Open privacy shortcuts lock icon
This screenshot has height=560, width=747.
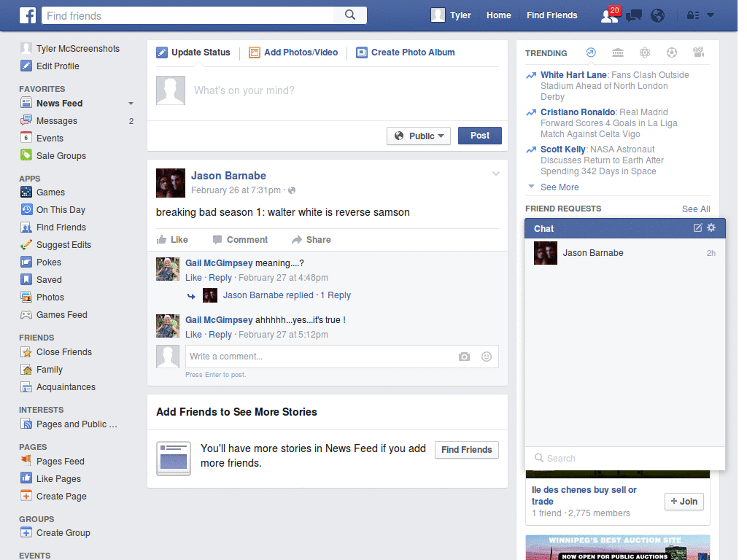pyautogui.click(x=693, y=15)
